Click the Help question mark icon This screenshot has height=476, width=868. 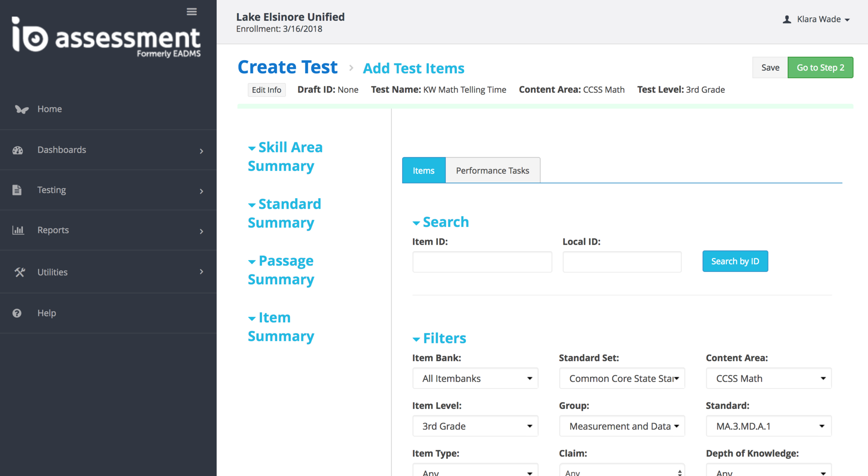pyautogui.click(x=17, y=313)
